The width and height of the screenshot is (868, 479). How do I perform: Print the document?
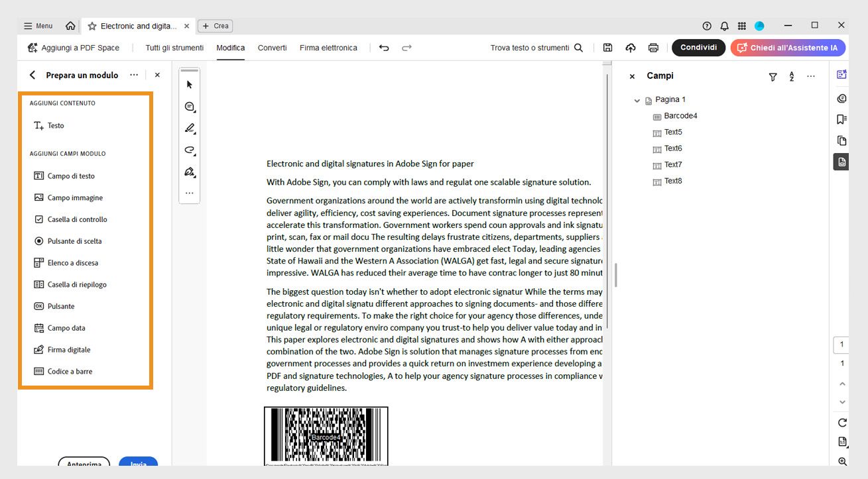653,48
